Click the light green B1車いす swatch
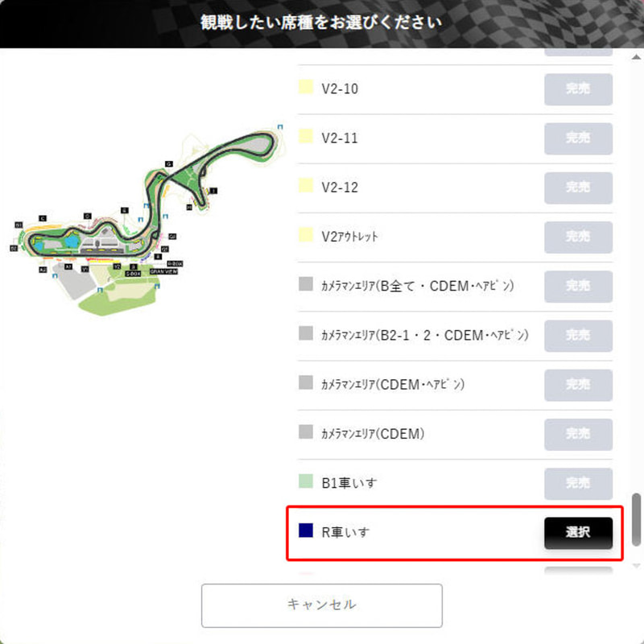 tap(306, 481)
